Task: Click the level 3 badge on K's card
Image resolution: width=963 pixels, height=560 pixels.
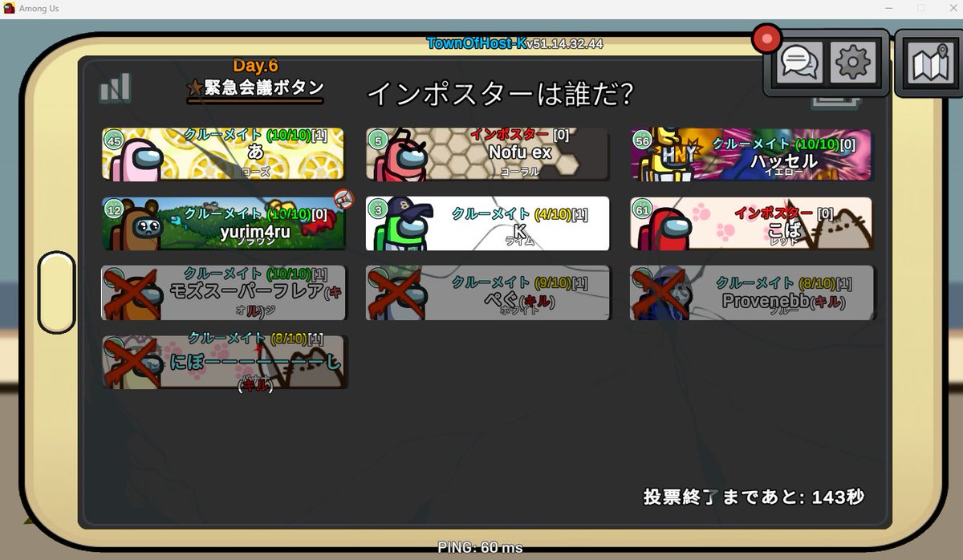Action: [377, 209]
